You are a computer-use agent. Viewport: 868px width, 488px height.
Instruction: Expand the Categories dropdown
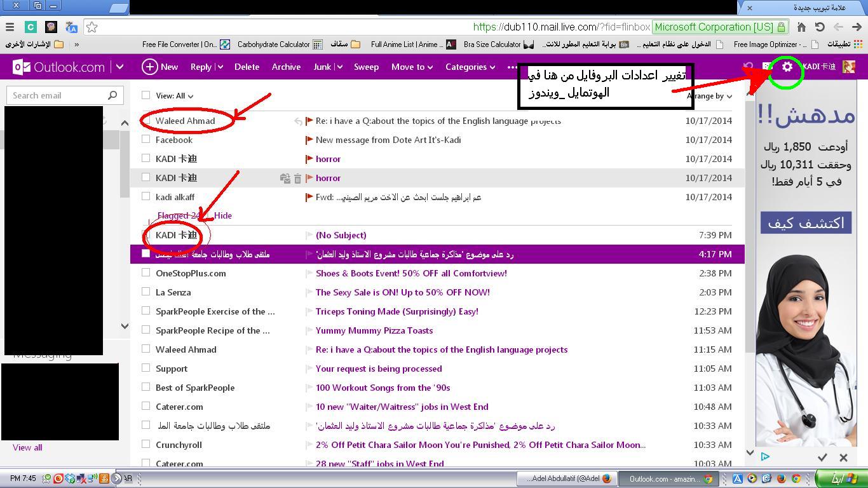(470, 67)
